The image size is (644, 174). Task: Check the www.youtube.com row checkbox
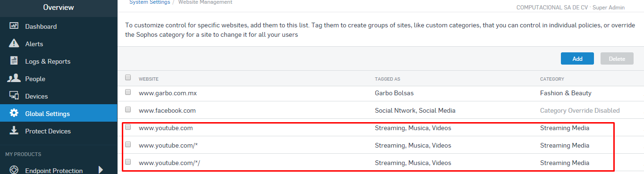coord(128,127)
